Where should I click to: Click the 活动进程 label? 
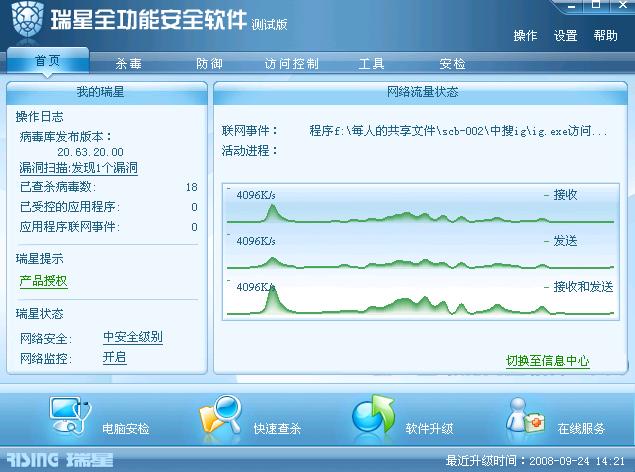[x=249, y=151]
